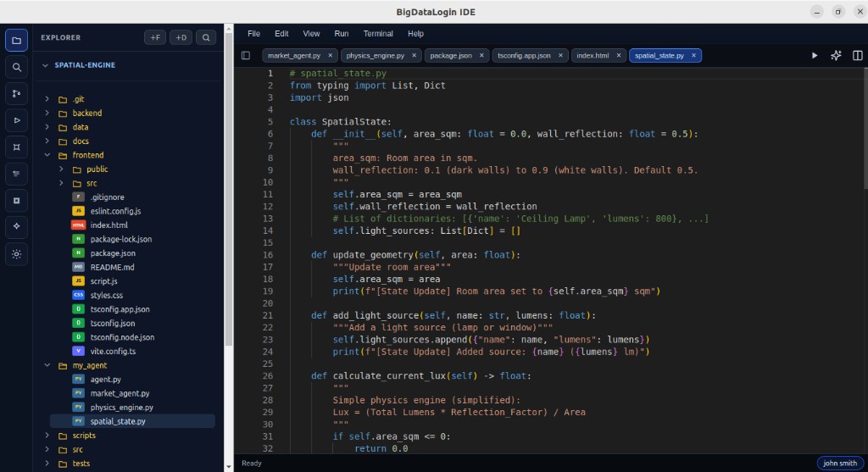Click the editor vertical scrollbar thumb

tap(865, 127)
